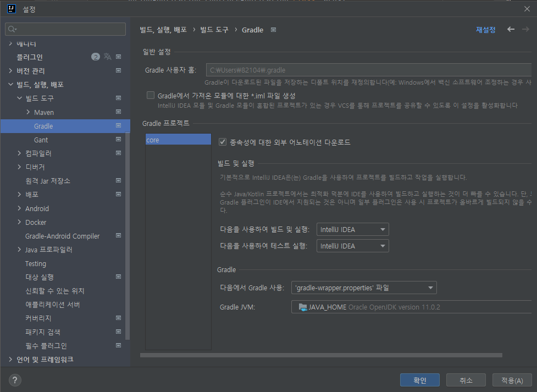Click project-level icon on 원격 Jar 저장소 row
The image size is (537, 392).
pyautogui.click(x=119, y=180)
